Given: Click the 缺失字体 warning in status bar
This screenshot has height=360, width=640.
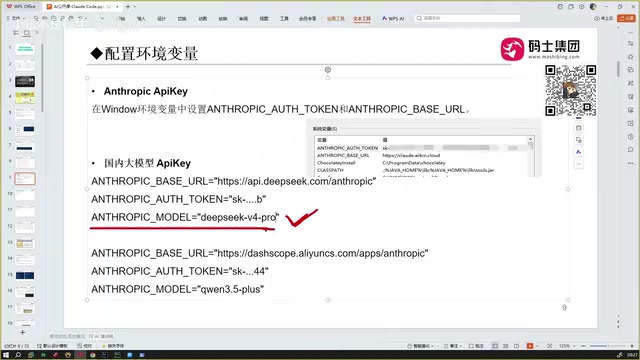Looking at the screenshot, I should (113, 346).
